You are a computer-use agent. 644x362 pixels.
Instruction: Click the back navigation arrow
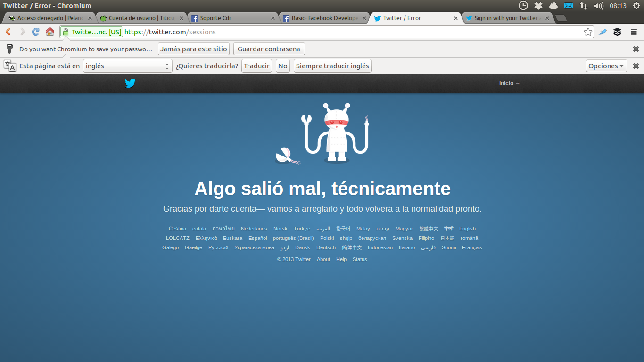[x=8, y=32]
